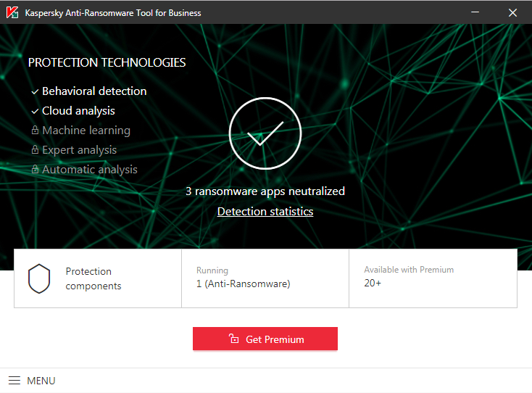
Task: Click the '20+' premium components value
Action: coord(373,283)
